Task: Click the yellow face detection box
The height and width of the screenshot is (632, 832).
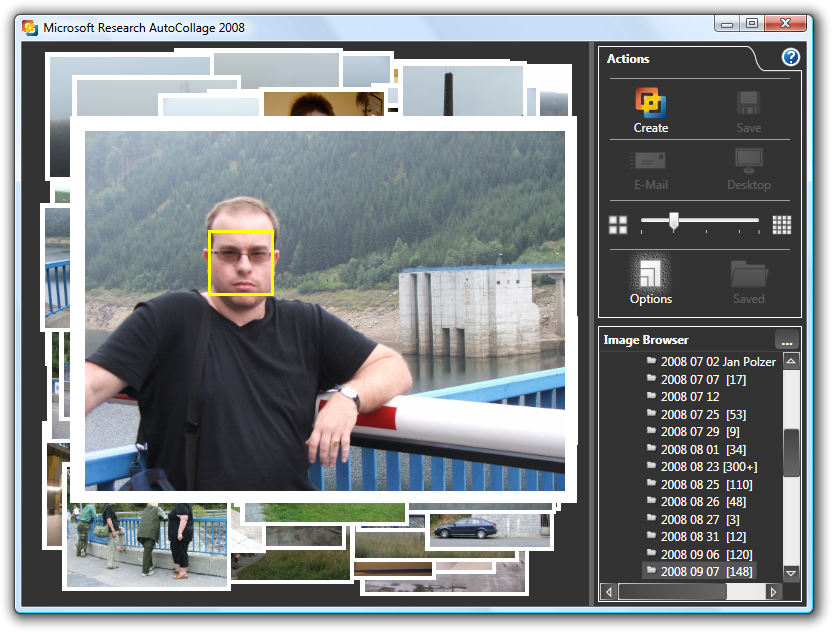Action: point(241,263)
